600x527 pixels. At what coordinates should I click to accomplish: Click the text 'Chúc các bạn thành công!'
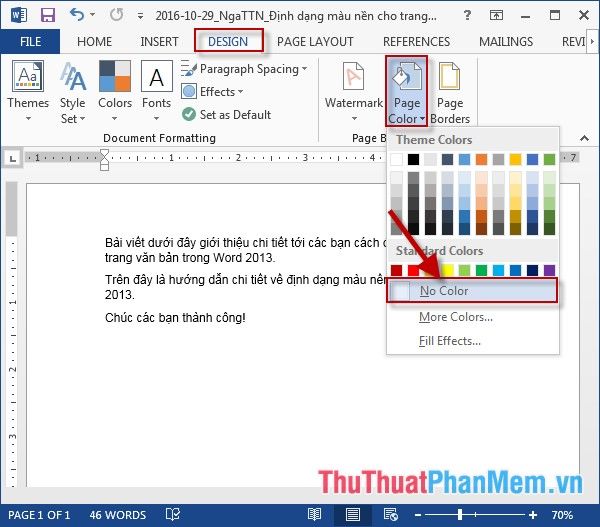pyautogui.click(x=175, y=318)
